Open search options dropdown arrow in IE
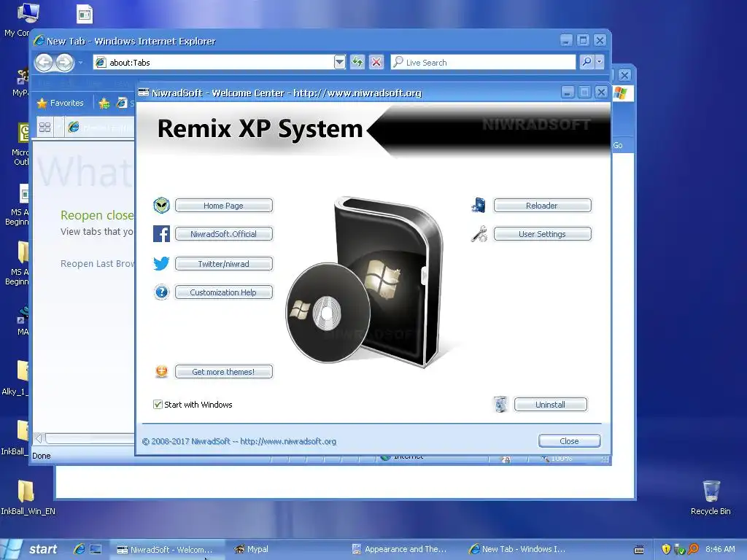Screen dimensions: 747x560 600,62
